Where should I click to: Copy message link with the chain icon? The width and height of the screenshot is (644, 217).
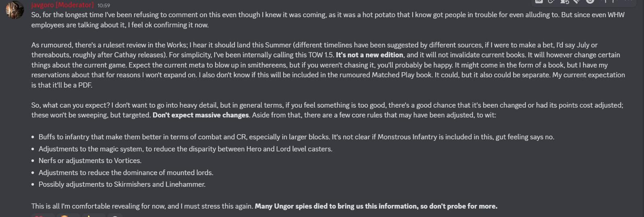[551, 1]
